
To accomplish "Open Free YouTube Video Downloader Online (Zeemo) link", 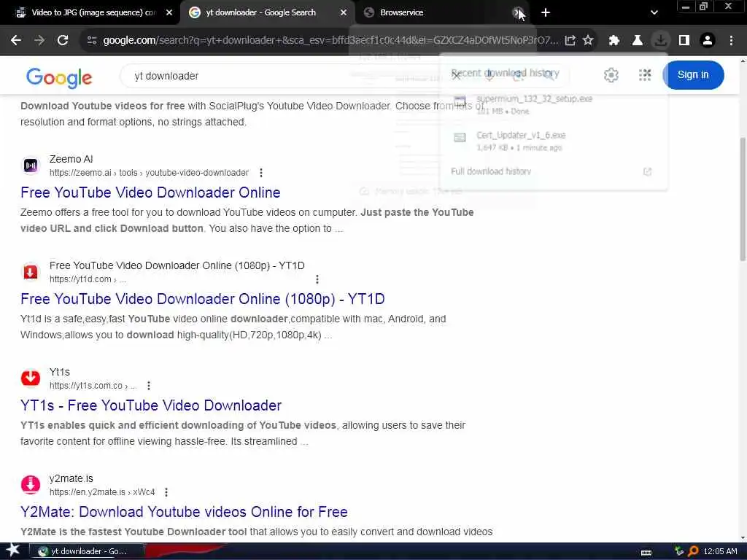I will (x=150, y=192).
